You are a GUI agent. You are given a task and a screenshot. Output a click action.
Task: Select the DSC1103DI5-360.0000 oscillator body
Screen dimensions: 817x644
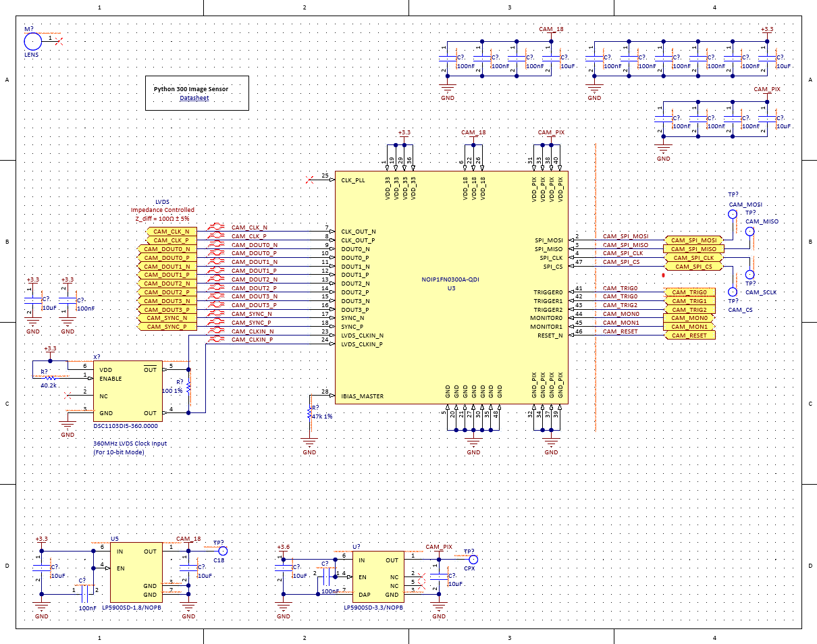(x=128, y=391)
